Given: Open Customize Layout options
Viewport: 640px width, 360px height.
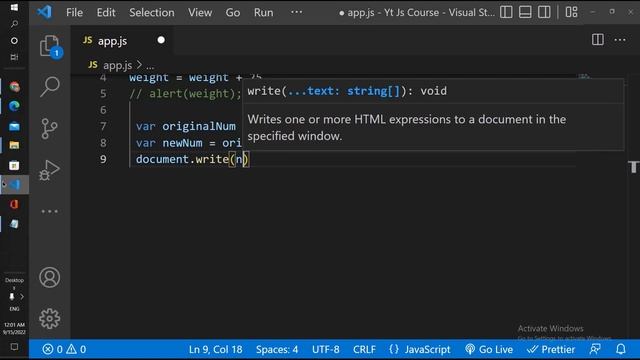Looking at the screenshot, I should tap(571, 12).
